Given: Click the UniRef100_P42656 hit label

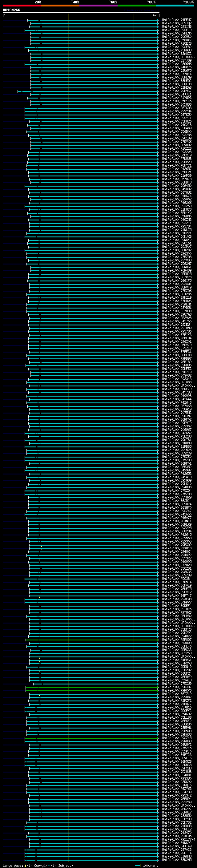Looking at the screenshot, I should pyautogui.click(x=177, y=515).
